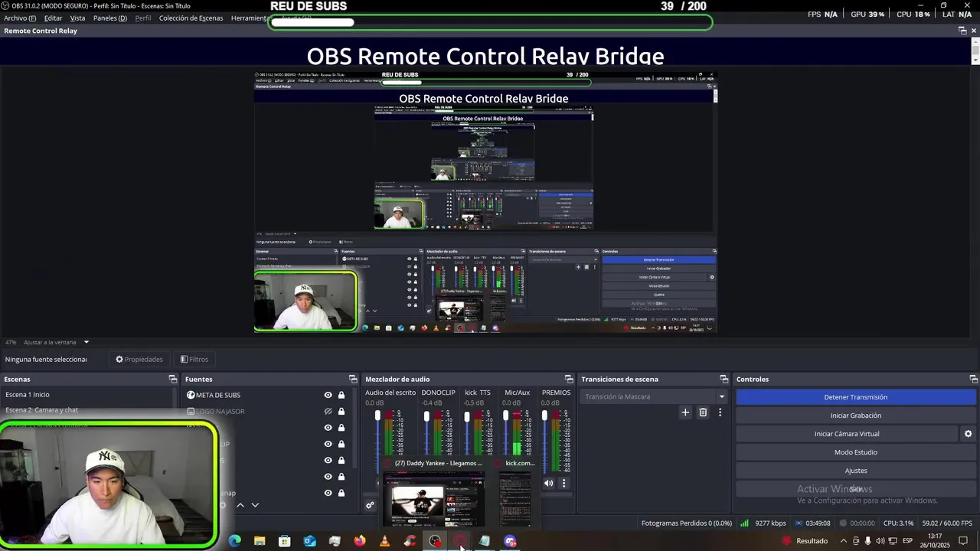Move selected source up with arrow
The image size is (980, 551).
[x=240, y=505]
